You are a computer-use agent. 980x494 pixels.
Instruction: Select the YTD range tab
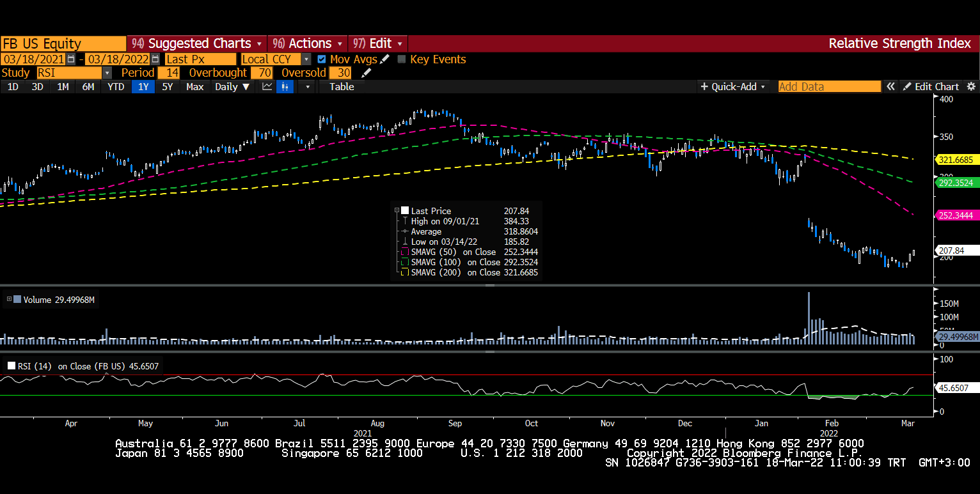[116, 87]
